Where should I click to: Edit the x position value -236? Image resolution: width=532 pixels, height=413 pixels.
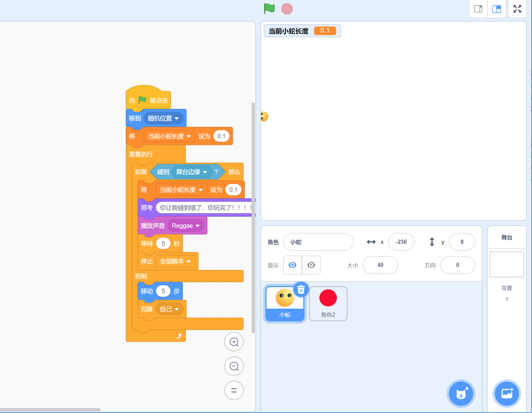click(401, 242)
